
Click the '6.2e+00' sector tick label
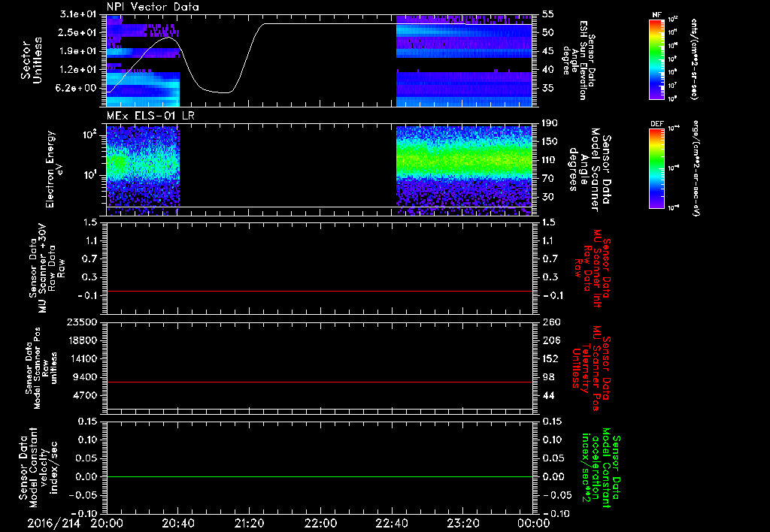(77, 89)
